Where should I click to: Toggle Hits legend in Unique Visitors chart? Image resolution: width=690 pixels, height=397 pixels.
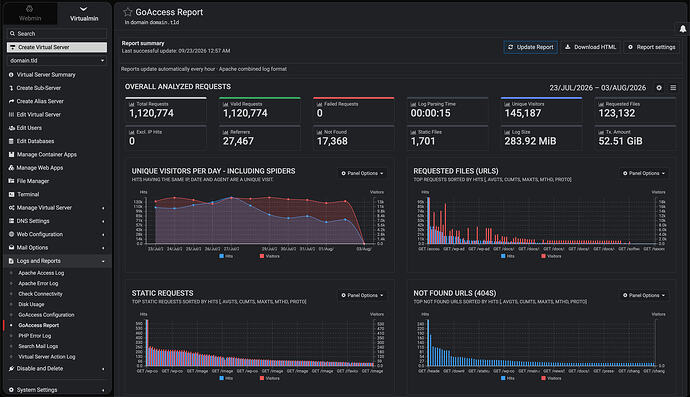226,256
